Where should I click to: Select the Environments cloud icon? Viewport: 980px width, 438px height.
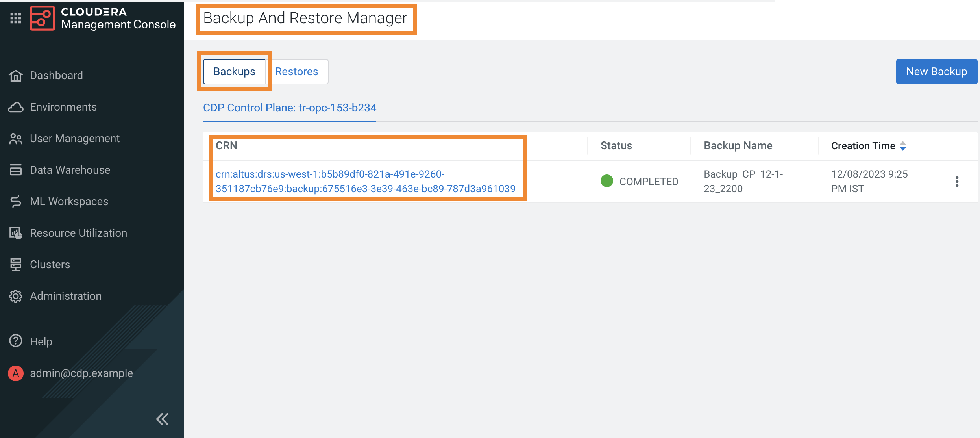(16, 107)
